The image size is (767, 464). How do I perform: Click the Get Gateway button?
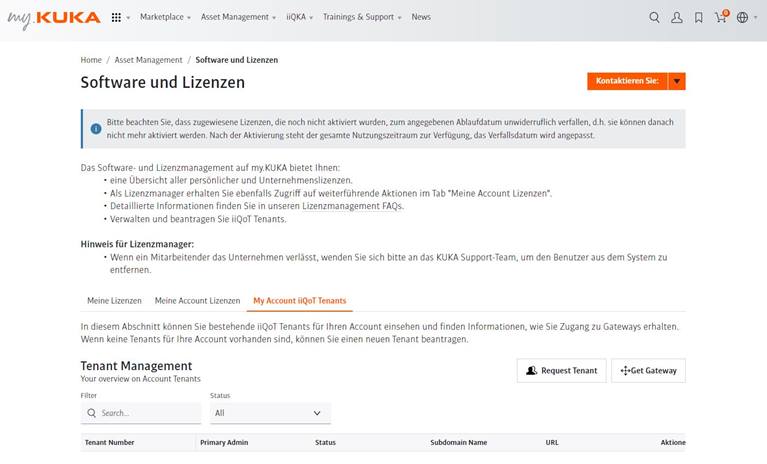pyautogui.click(x=648, y=370)
